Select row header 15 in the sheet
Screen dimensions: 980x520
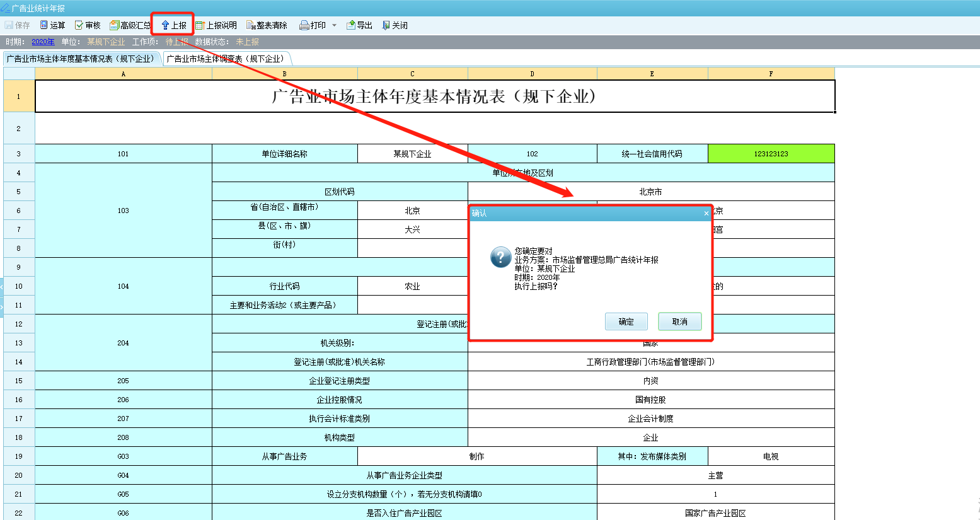(x=18, y=381)
